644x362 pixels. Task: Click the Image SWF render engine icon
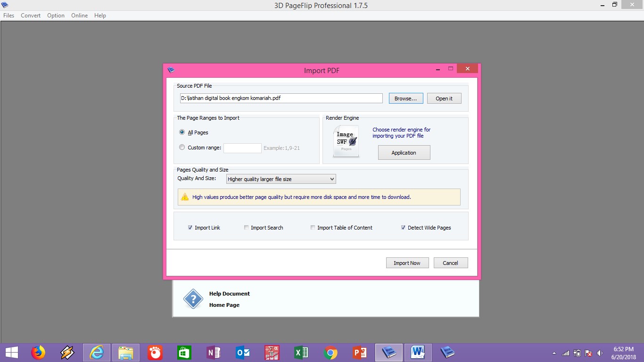tap(346, 141)
